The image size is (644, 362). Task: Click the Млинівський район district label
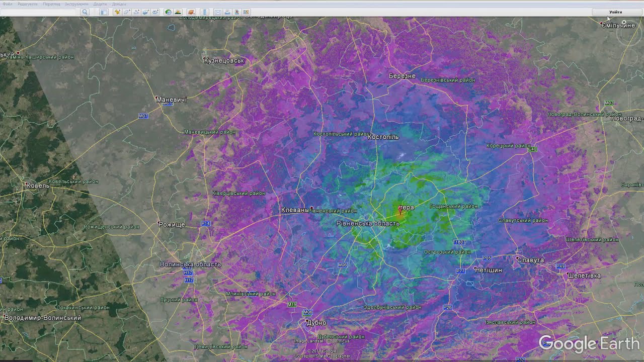tap(251, 294)
